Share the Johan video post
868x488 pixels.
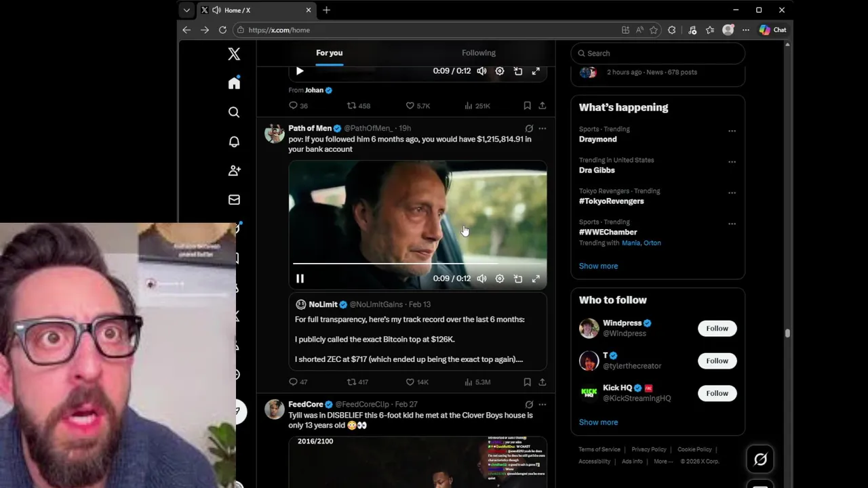point(542,106)
